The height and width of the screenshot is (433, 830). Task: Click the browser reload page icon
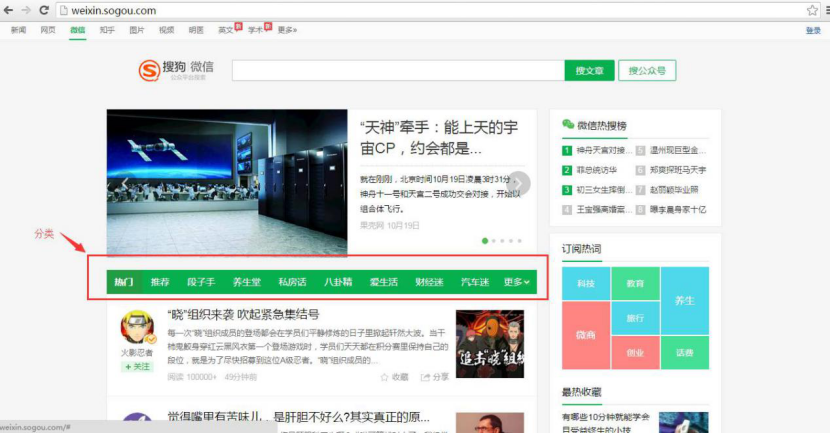pos(44,10)
